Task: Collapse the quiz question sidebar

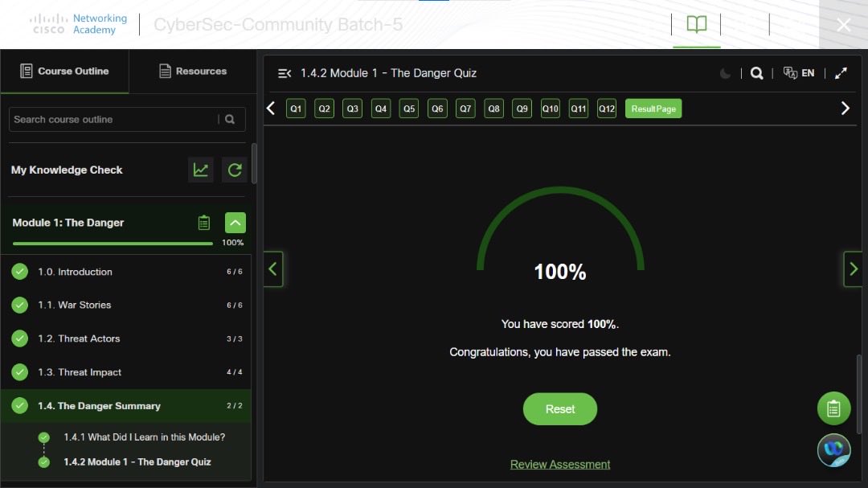Action: click(x=283, y=72)
